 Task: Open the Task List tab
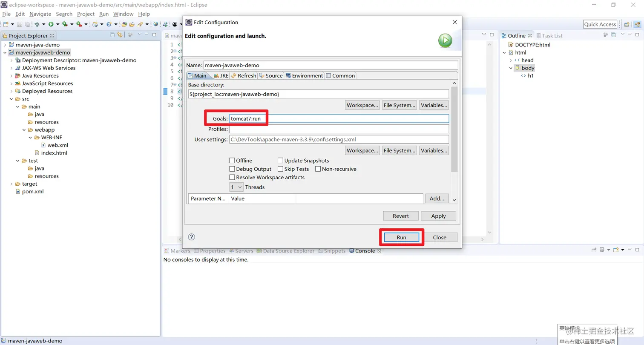click(x=549, y=36)
